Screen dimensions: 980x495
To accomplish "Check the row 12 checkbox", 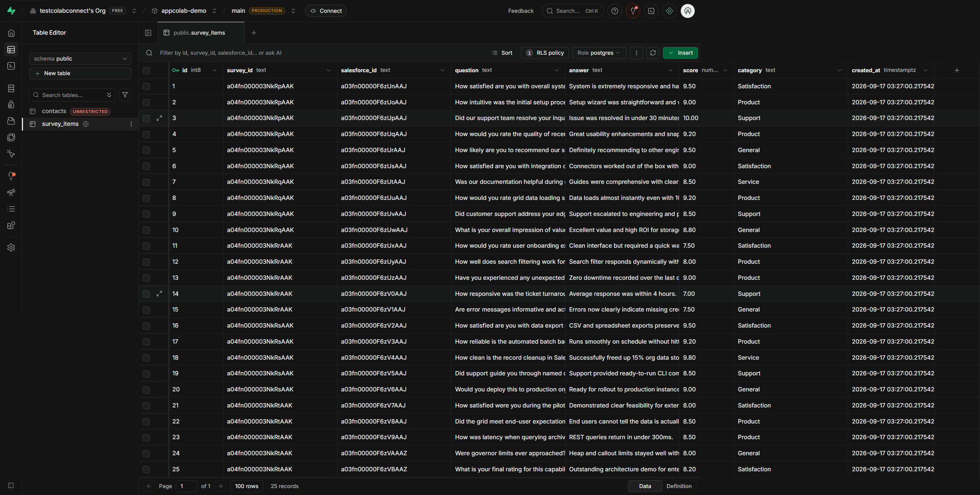I will tap(146, 262).
